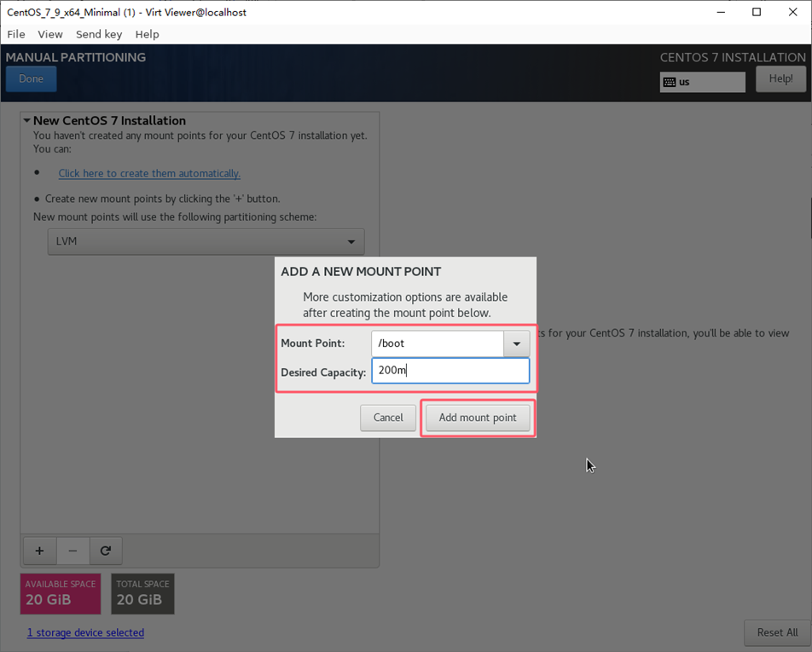Click the Reset All button
The image size is (812, 652).
coord(777,633)
